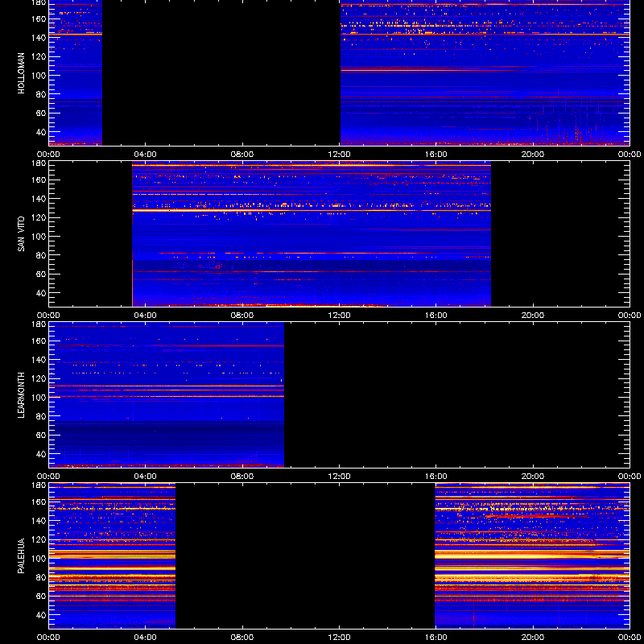Image resolution: width=644 pixels, height=644 pixels.
Task: Click 08:00 time label under Learmonth plot
Action: (x=242, y=477)
